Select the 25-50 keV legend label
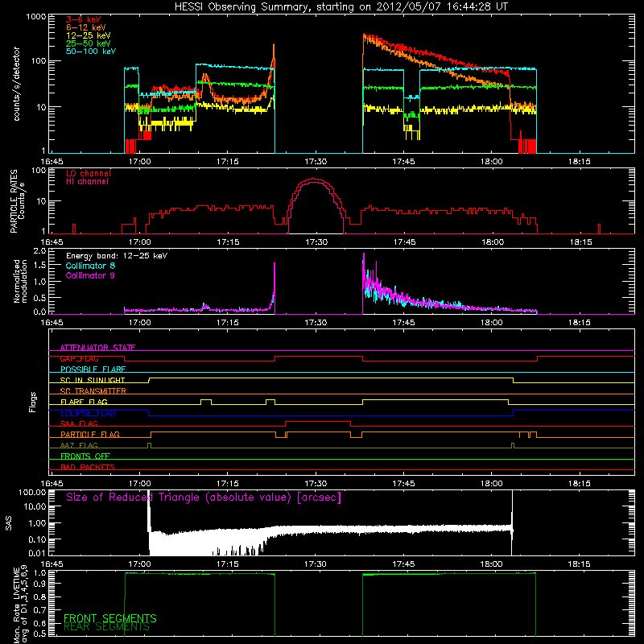Image resolution: width=644 pixels, height=644 pixels. pyautogui.click(x=89, y=43)
